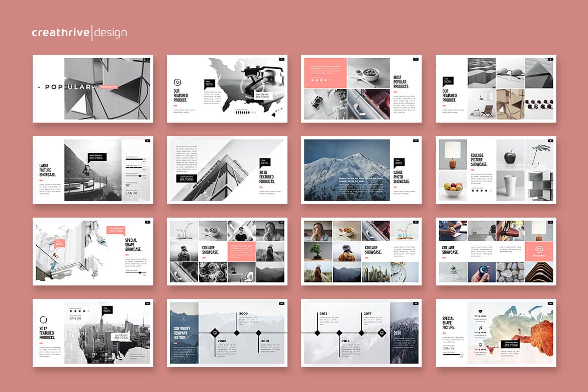
Task: Click the apple photo in Collage Picture Showcase
Action: coord(510,157)
